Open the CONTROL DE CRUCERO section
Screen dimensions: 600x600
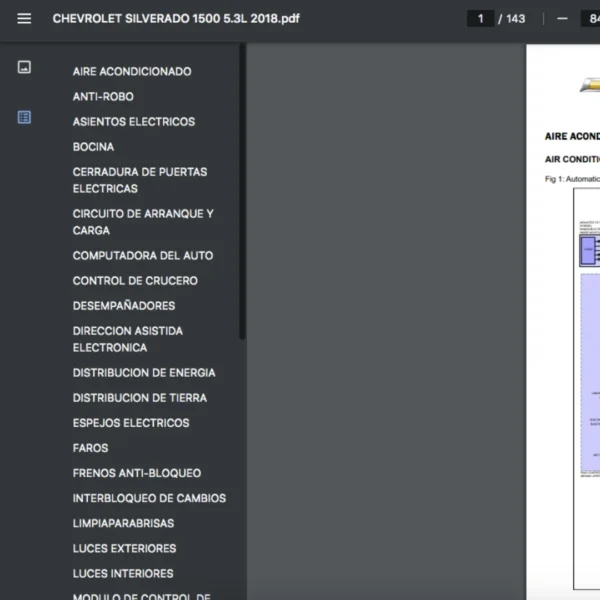135,281
